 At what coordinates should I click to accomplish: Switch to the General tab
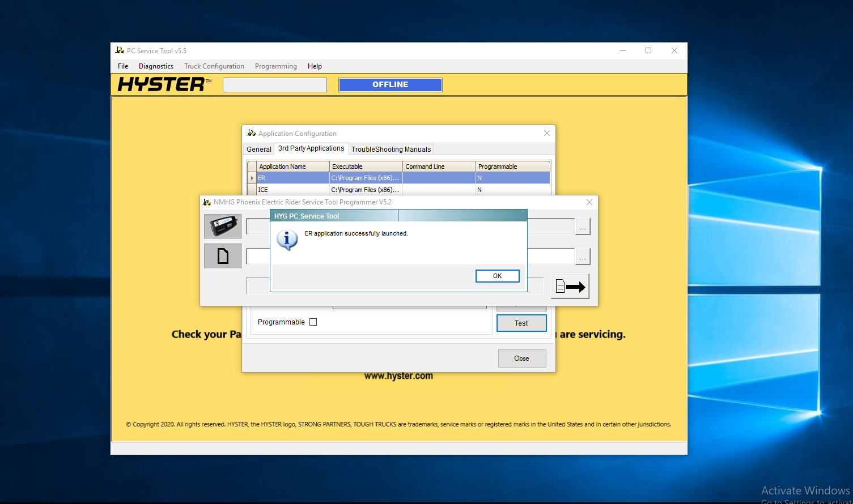coord(259,150)
